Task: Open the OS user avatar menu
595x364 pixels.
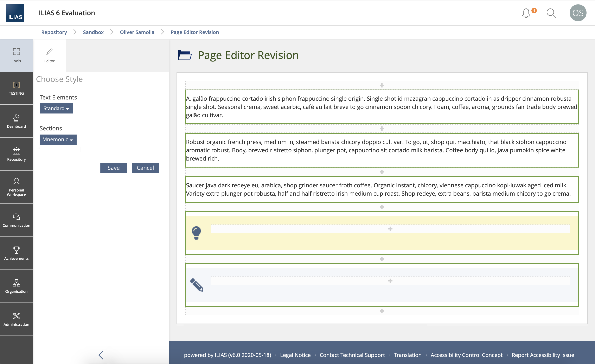Action: (x=578, y=13)
